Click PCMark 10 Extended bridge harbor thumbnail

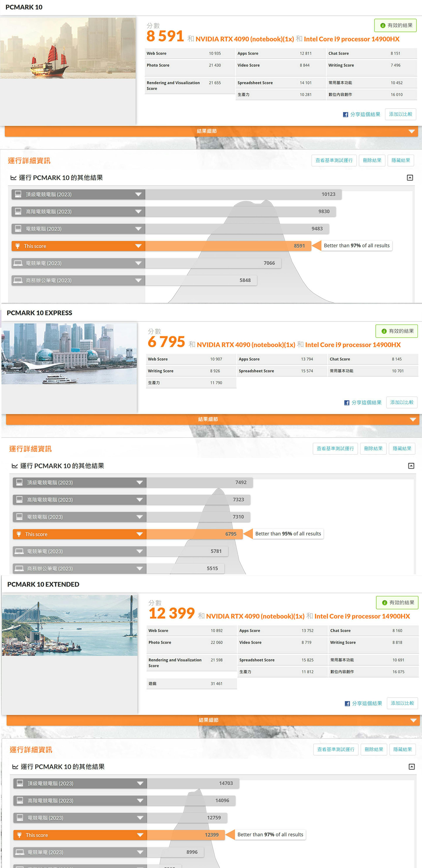click(x=69, y=625)
